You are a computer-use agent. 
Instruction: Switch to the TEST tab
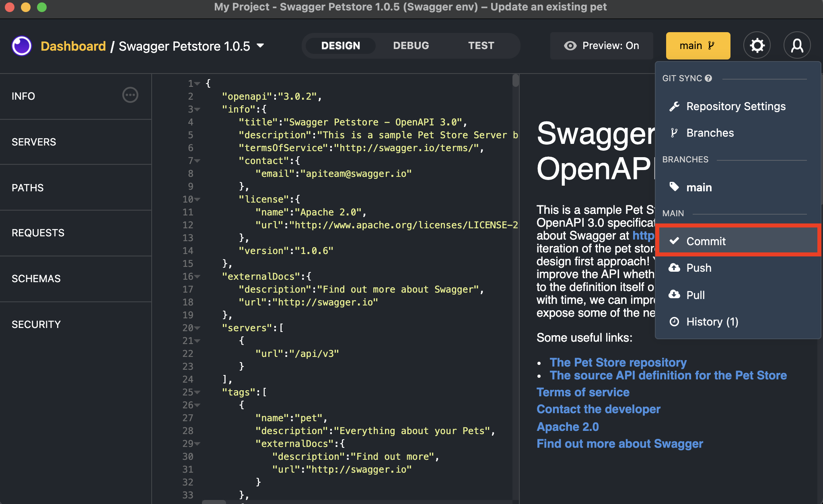481,46
